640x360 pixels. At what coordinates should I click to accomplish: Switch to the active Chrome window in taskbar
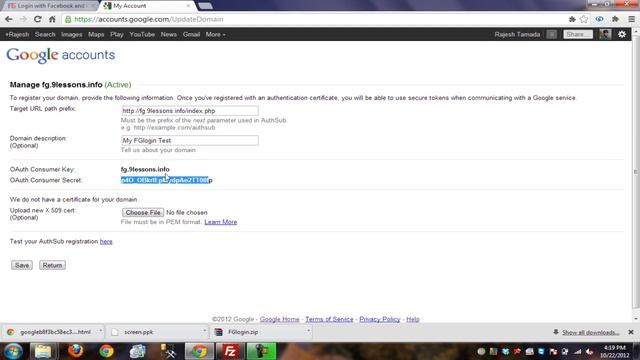(x=199, y=351)
